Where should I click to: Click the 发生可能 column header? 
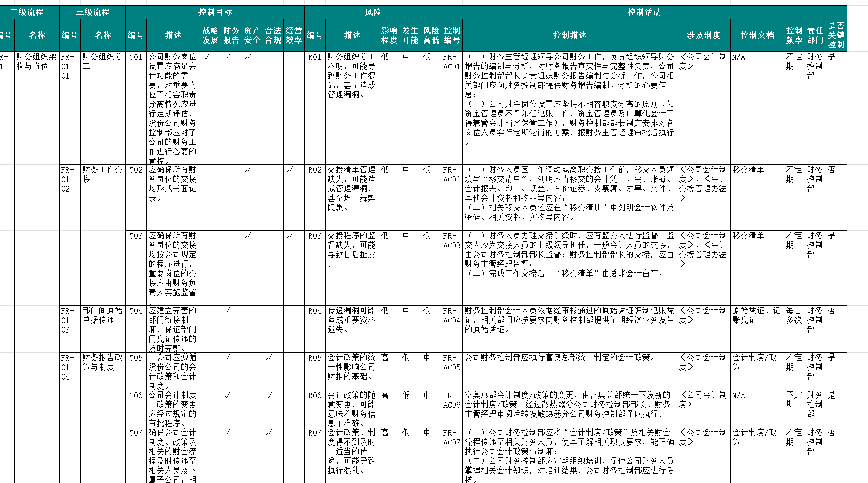(410, 35)
